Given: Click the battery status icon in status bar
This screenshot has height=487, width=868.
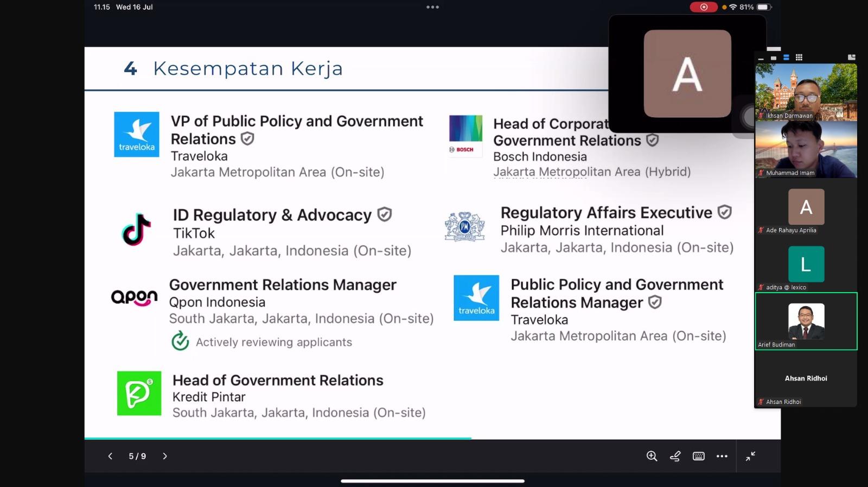Looking at the screenshot, I should tap(764, 7).
